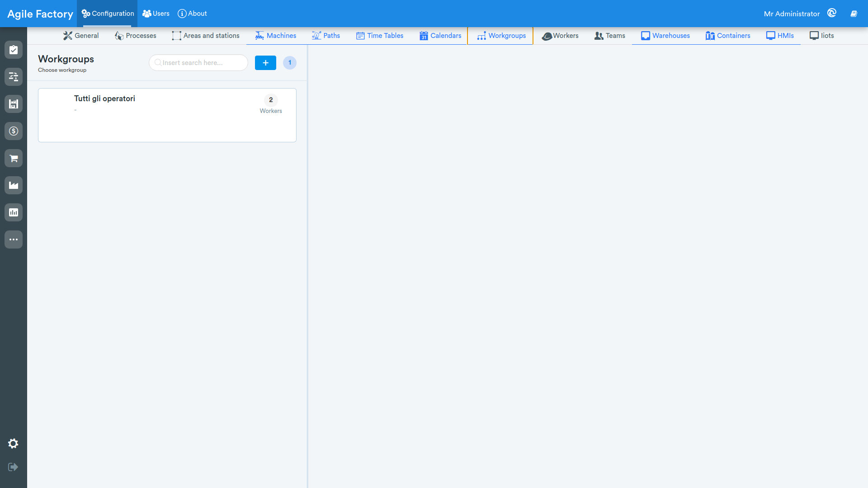Screen dimensions: 868x488
Task: Open the floppy disk sidebar icon
Action: coord(14,104)
